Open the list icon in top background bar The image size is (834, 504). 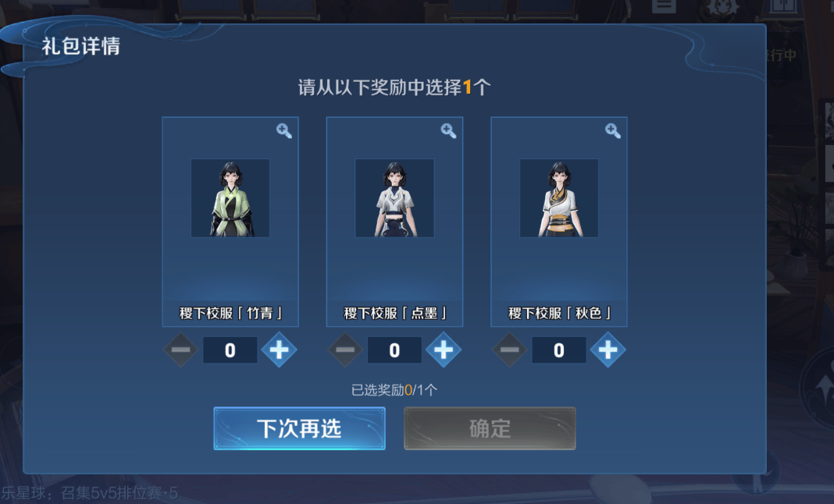point(664,5)
